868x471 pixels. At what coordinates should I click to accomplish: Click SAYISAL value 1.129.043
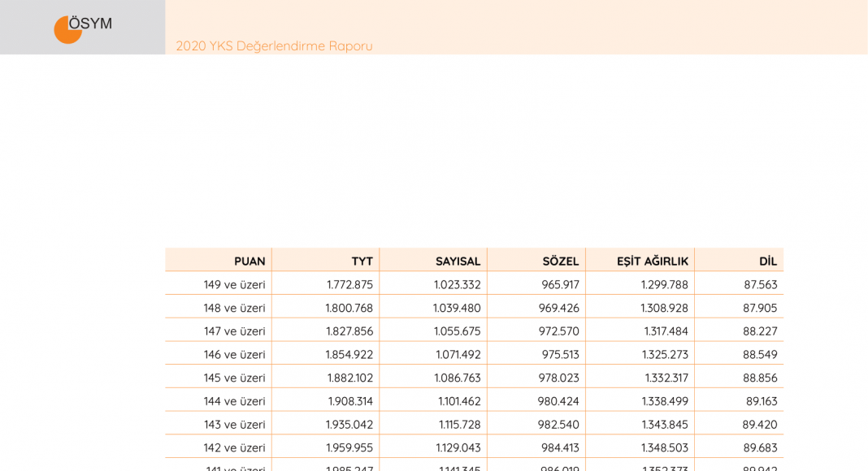click(458, 447)
